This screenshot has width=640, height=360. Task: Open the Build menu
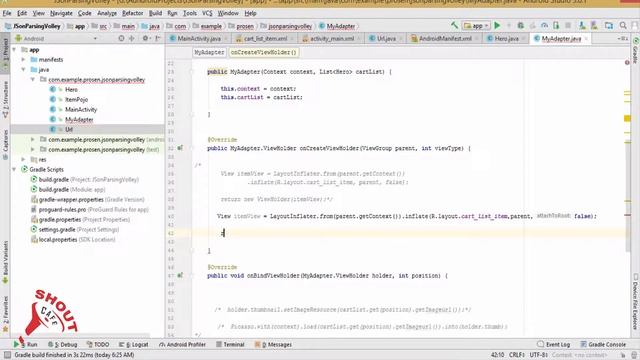(155, 13)
